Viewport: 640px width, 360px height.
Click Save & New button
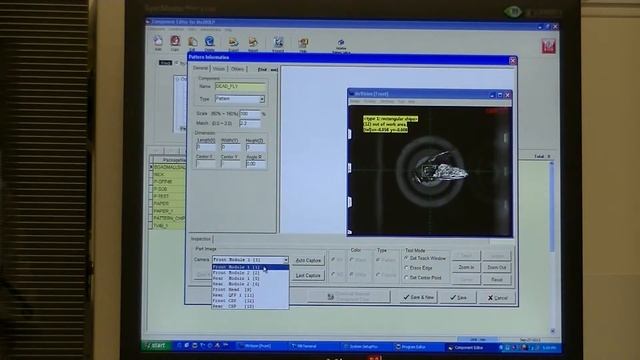[x=418, y=297]
